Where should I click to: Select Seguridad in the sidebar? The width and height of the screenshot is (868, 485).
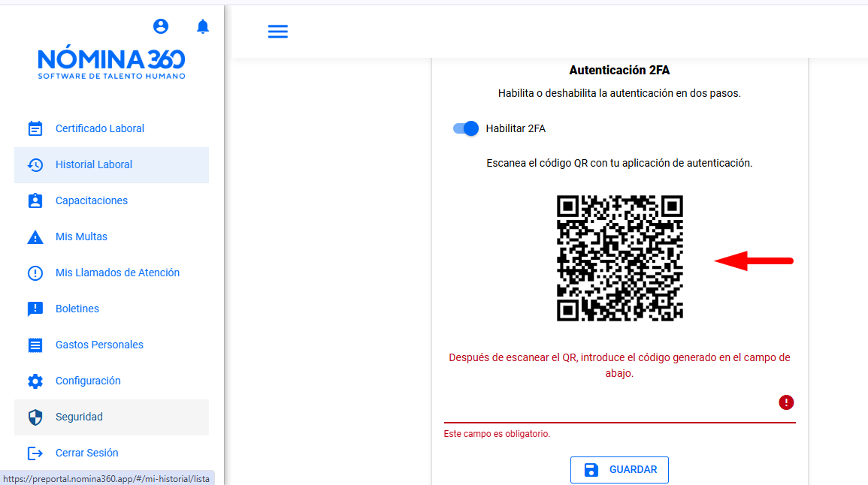coord(111,417)
